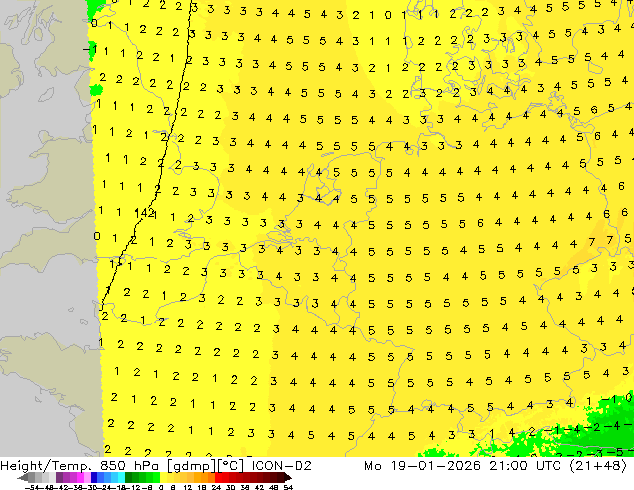Click the 'Height/Temp. 850 hPa' chart title

click(x=79, y=466)
